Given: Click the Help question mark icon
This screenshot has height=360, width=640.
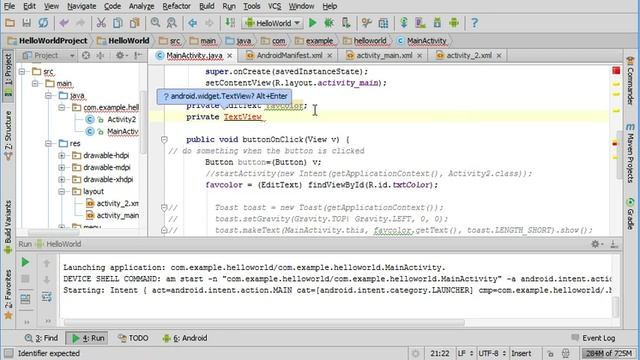Looking at the screenshot, I should click(x=474, y=23).
